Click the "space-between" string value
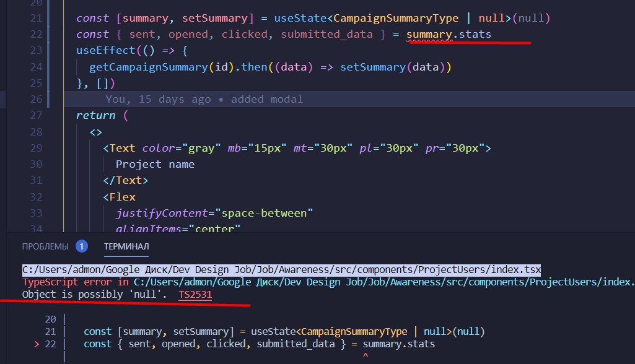 click(264, 213)
